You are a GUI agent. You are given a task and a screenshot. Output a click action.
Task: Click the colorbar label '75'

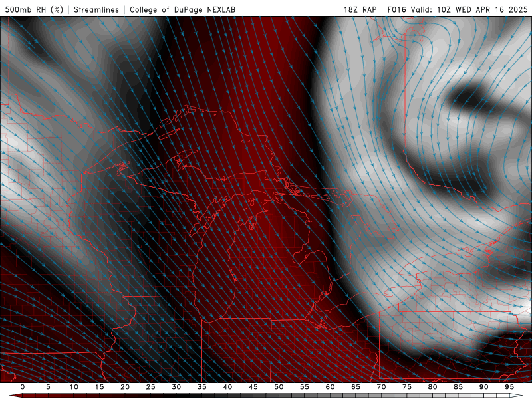[x=407, y=387]
